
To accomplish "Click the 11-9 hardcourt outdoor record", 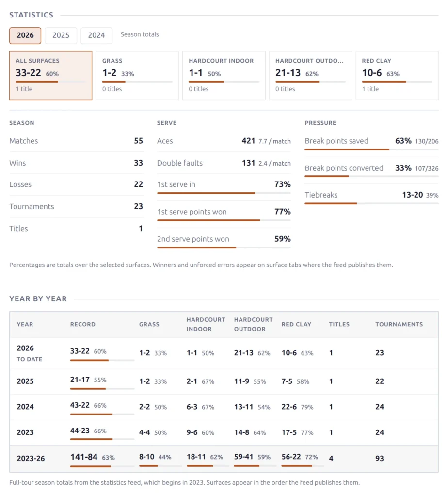I will click(241, 381).
